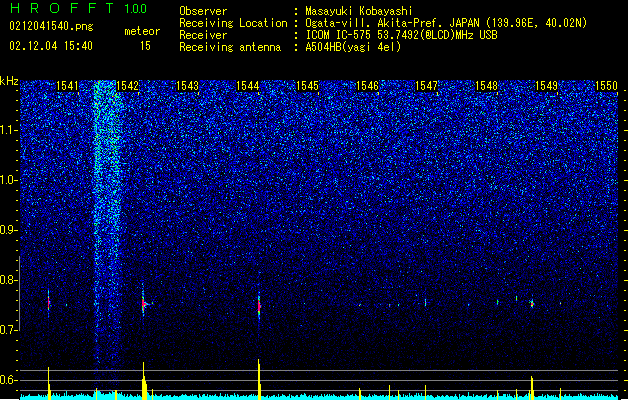This screenshot has height=400, width=629.
Task: Click the 1545 time marker
Action: (307, 86)
